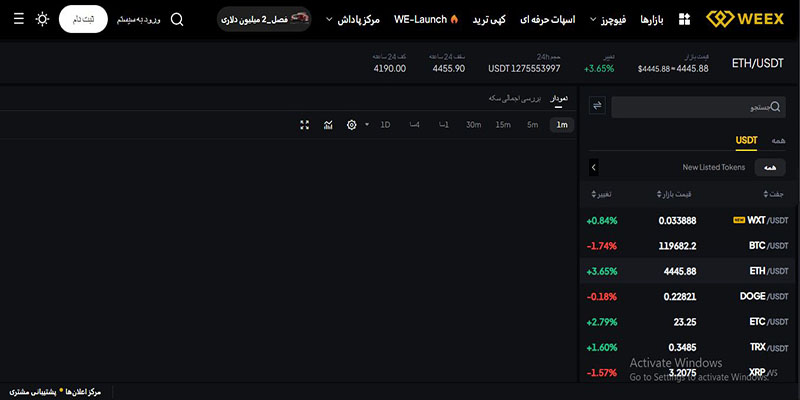This screenshot has height=400, width=800.
Task: Select the USDT market tab
Action: point(746,141)
